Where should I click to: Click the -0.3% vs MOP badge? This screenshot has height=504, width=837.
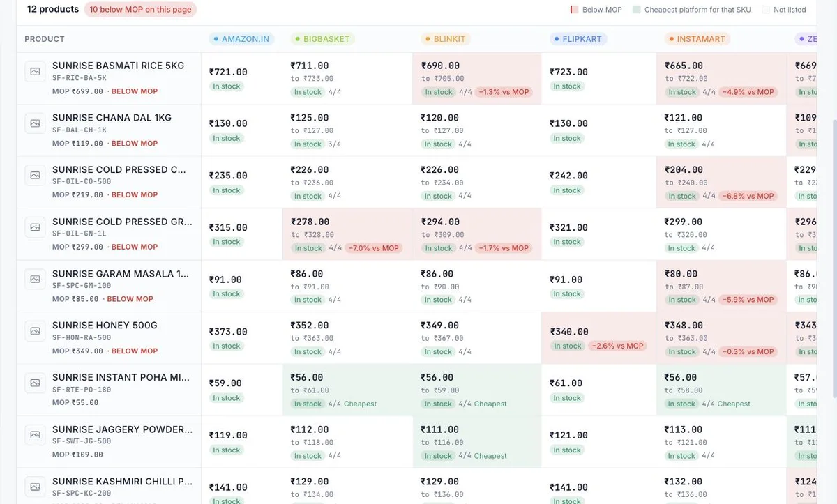(x=748, y=352)
